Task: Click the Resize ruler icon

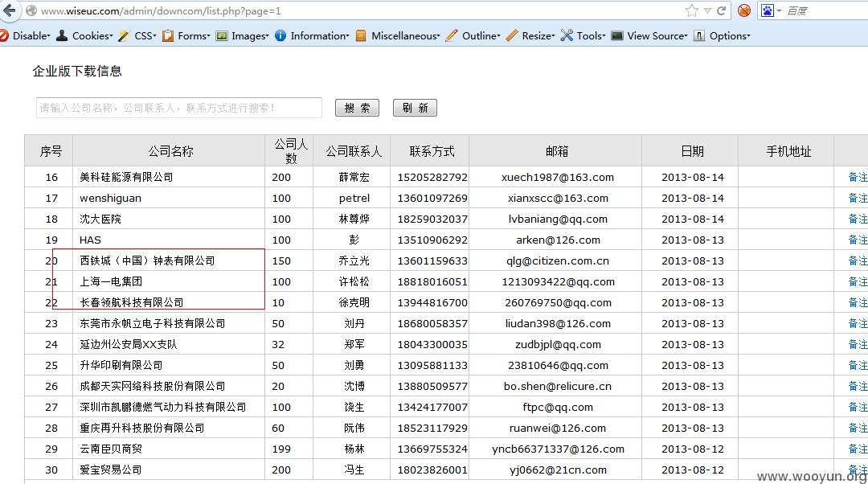Action: pos(512,35)
